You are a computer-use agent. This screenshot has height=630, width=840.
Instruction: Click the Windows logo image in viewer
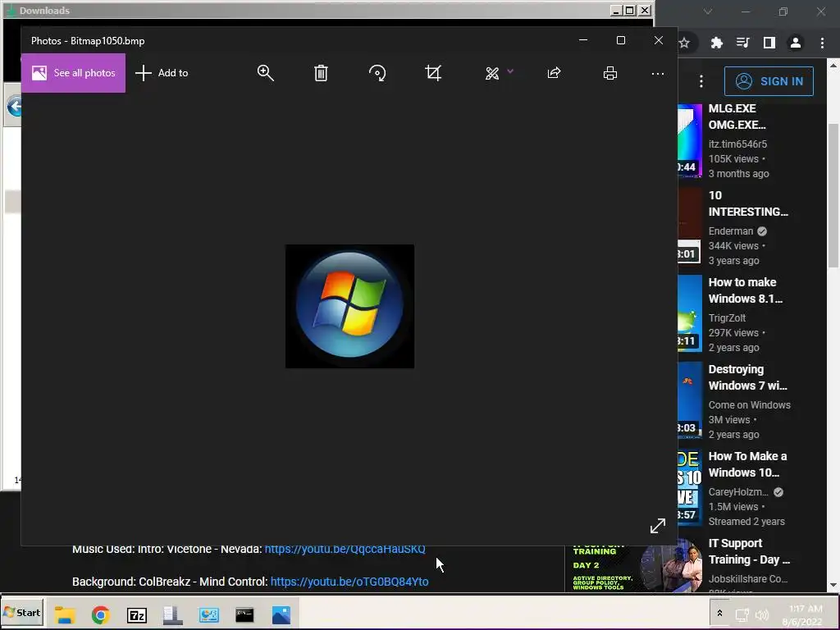pos(349,306)
